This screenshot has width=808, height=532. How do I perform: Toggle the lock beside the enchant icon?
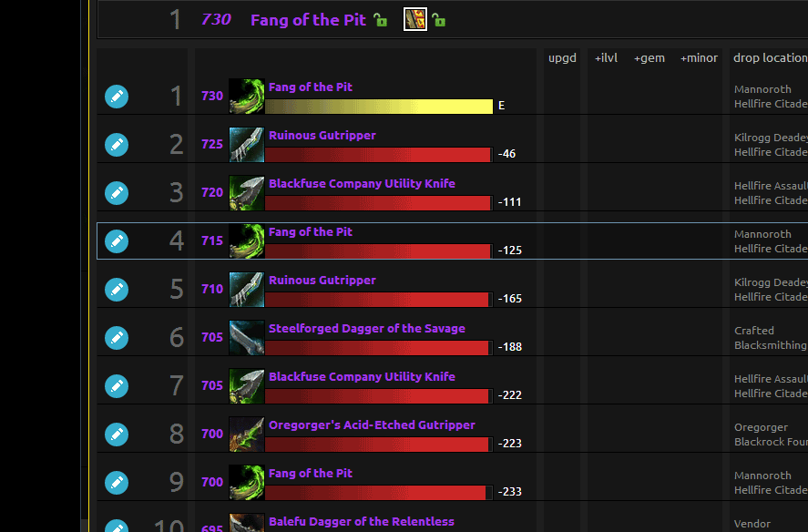(438, 20)
